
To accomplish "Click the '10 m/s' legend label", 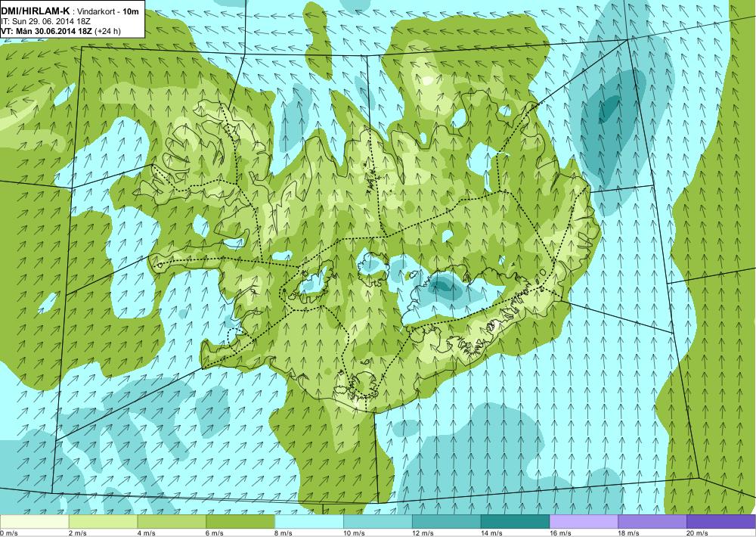I will (x=355, y=533).
